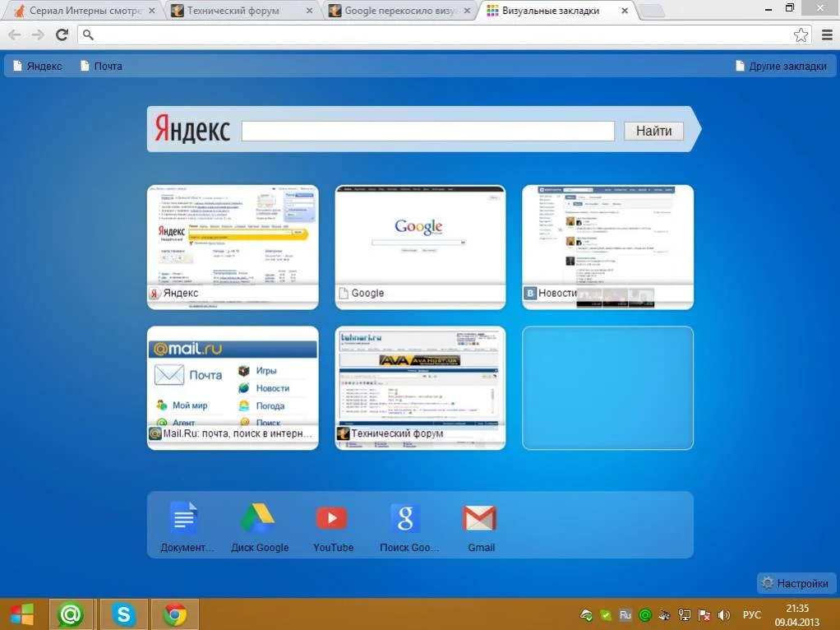Click the search magnifier in the address bar

click(x=89, y=35)
